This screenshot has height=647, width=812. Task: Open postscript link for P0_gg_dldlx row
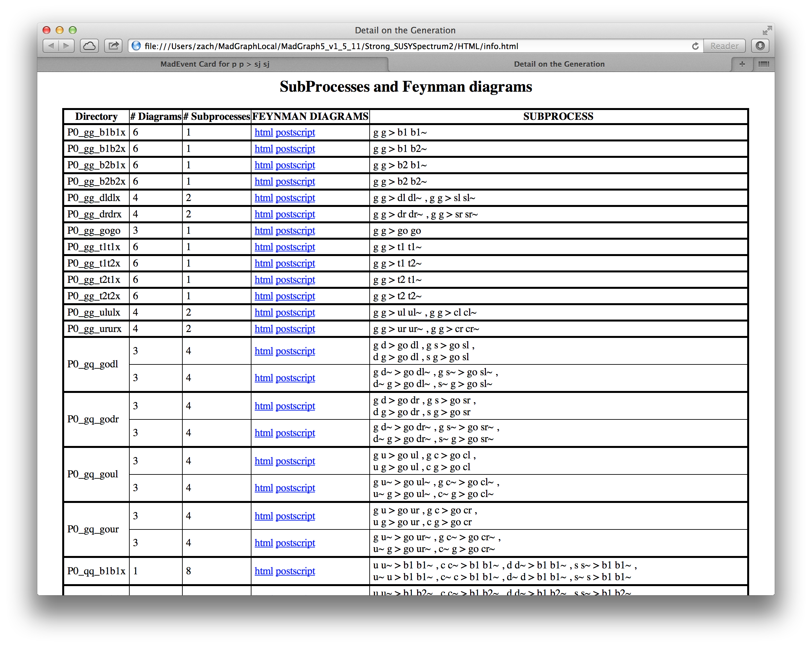coord(295,198)
